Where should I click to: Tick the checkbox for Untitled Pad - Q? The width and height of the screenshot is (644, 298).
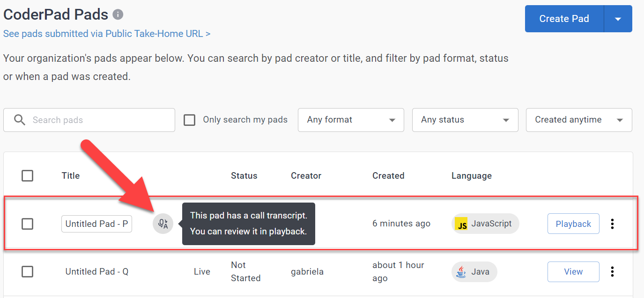(x=28, y=272)
